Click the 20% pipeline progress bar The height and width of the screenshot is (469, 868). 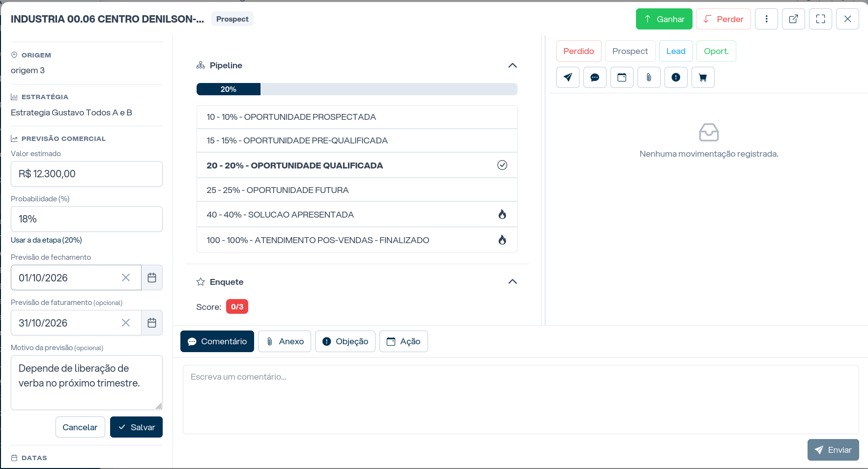(357, 89)
